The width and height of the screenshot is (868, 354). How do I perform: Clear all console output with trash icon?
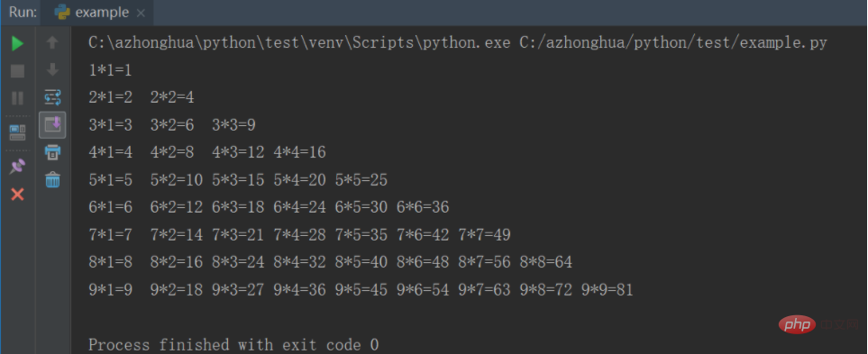tap(52, 179)
